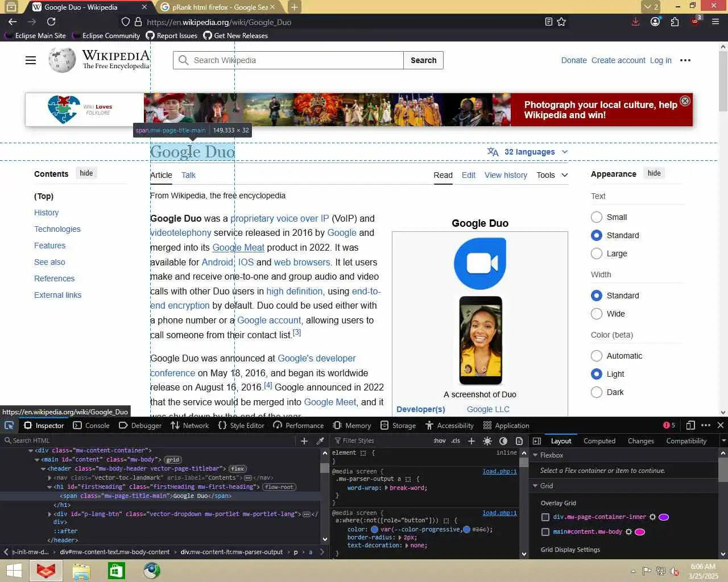The height and width of the screenshot is (582, 728).
Task: Click the Search button on Wikipedia
Action: [424, 60]
